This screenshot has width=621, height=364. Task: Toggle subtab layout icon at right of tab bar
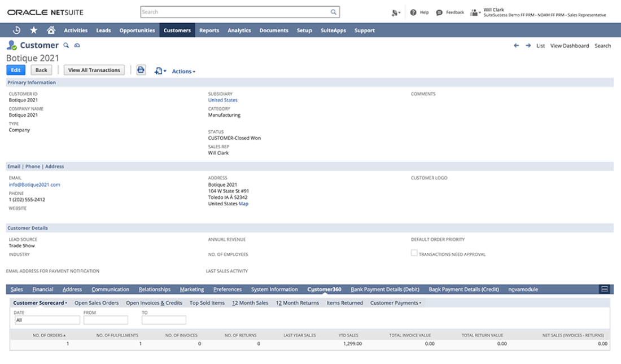tap(604, 290)
